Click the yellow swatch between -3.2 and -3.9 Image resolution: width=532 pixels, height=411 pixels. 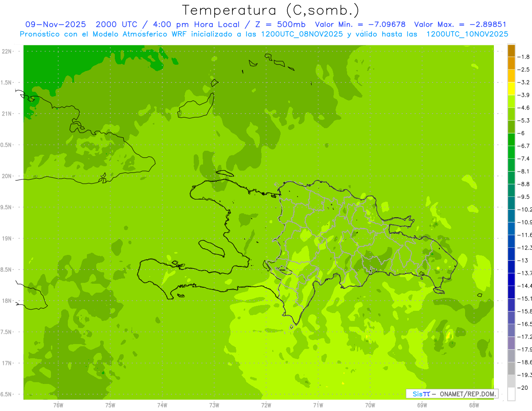coord(511,89)
